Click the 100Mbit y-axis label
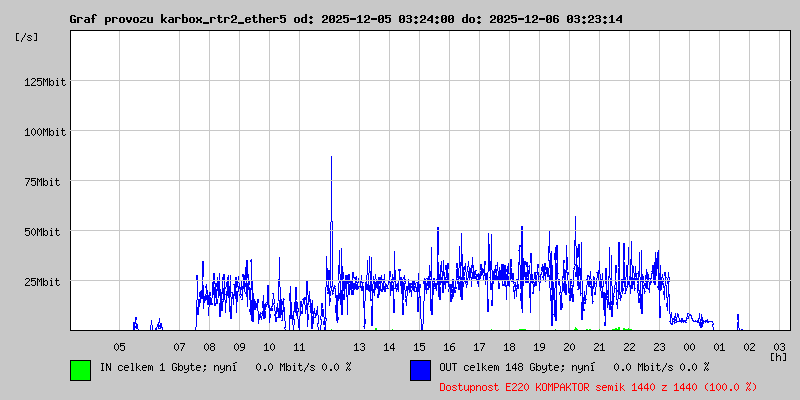The image size is (800, 400). (x=44, y=132)
